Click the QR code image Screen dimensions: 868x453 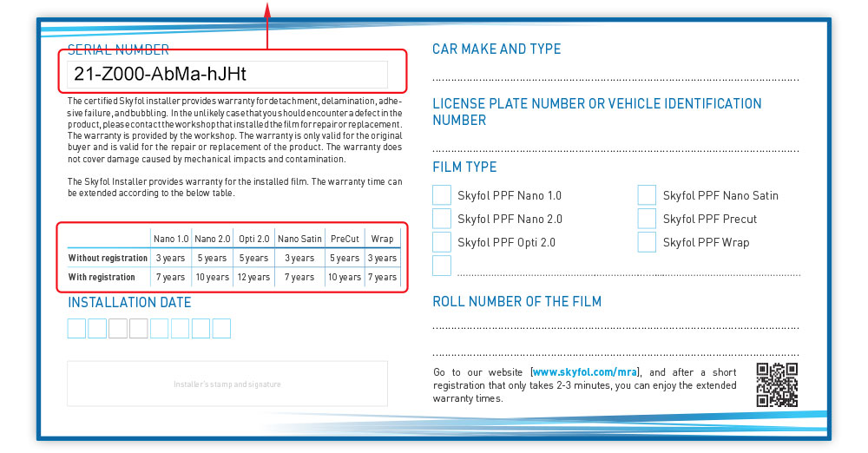click(x=777, y=385)
